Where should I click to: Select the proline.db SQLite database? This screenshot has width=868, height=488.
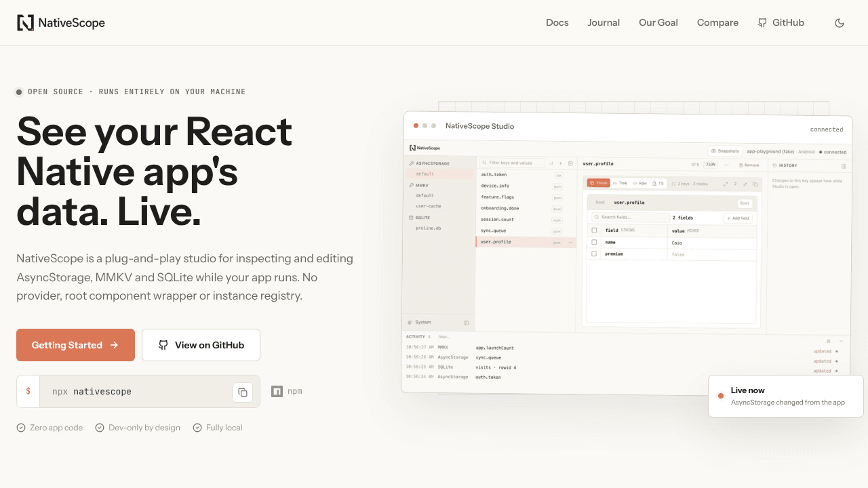tap(429, 228)
